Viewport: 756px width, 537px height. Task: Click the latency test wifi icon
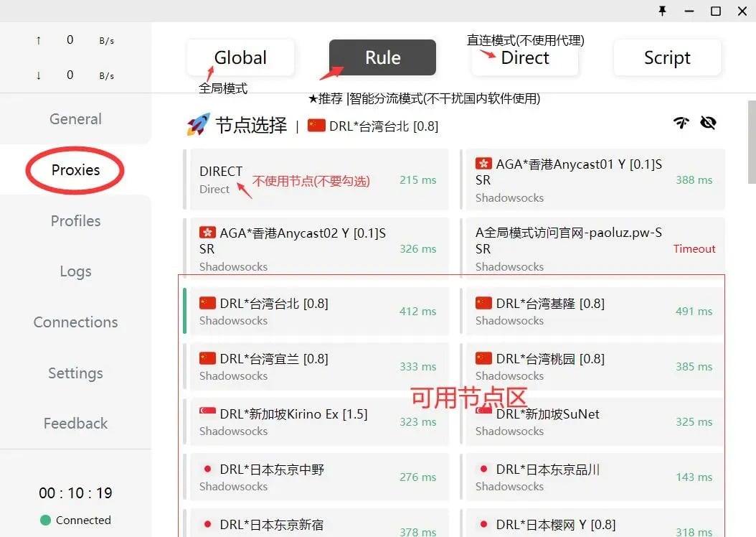(681, 123)
